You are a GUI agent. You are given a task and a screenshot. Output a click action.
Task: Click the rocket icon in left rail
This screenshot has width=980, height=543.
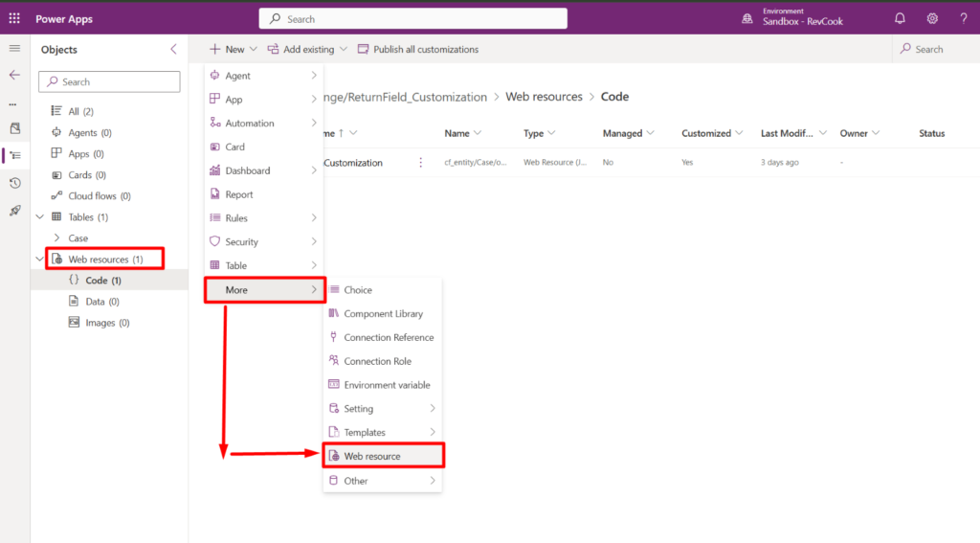coord(15,211)
